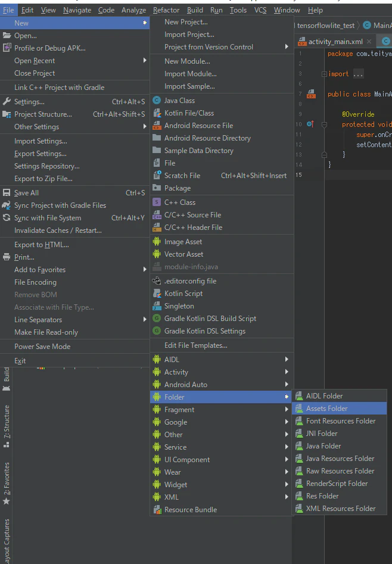This screenshot has height=564, width=392.
Task: Click the Profile or Debug APK icon
Action: [7, 48]
